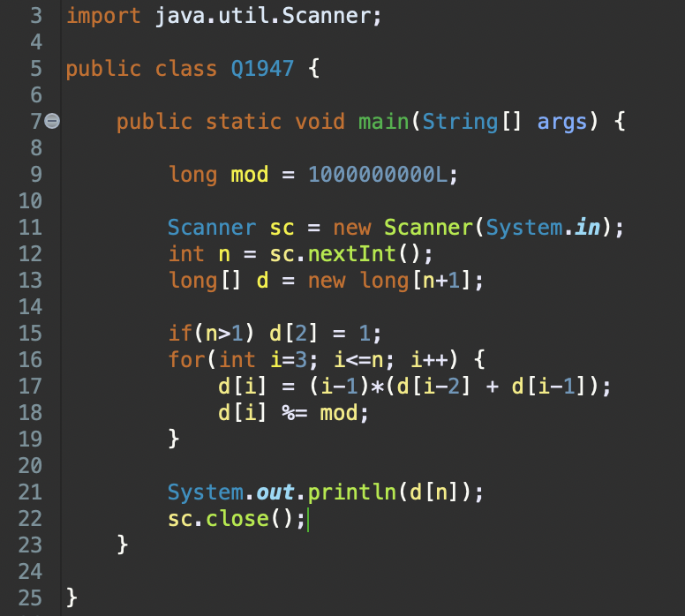Click 'out' field on line 21
This screenshot has width=685, height=616.
tap(275, 492)
